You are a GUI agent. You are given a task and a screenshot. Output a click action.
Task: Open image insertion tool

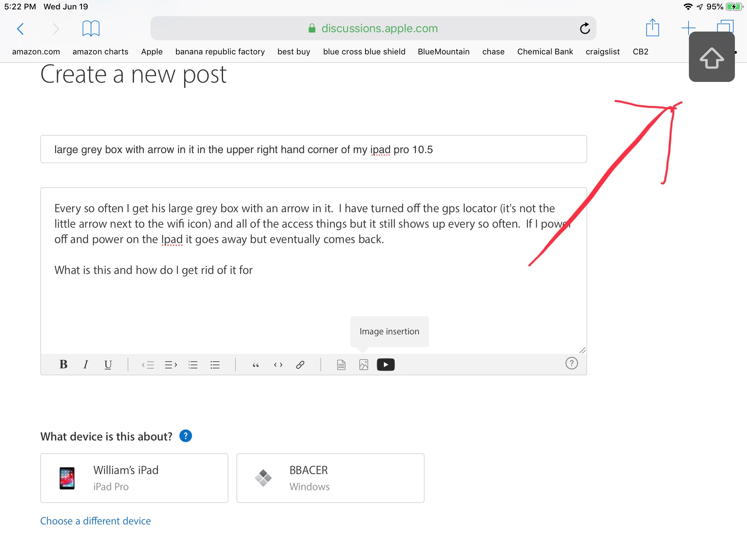pos(363,365)
